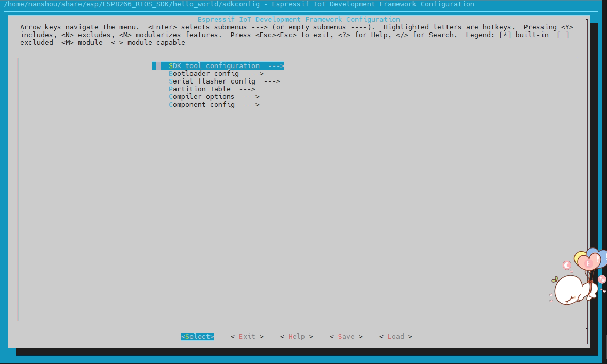Click the 'Espressif IoT Development Framework Configuration' dialog title

click(x=298, y=20)
